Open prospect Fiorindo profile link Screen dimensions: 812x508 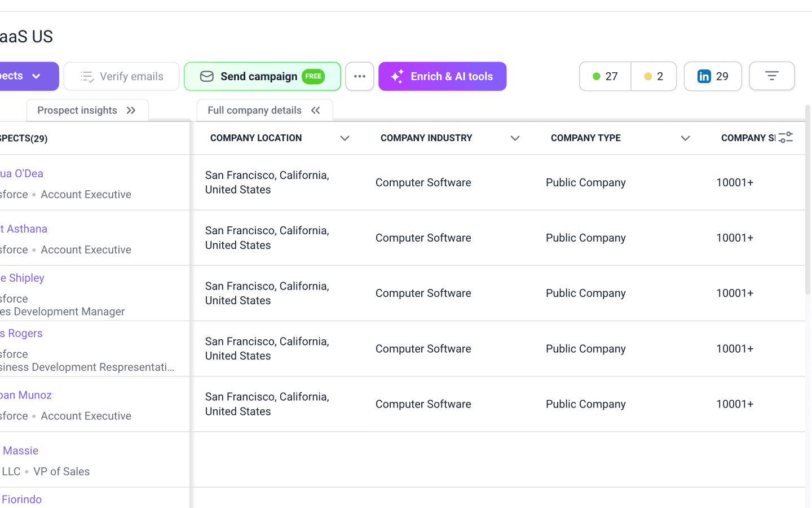pyautogui.click(x=21, y=500)
